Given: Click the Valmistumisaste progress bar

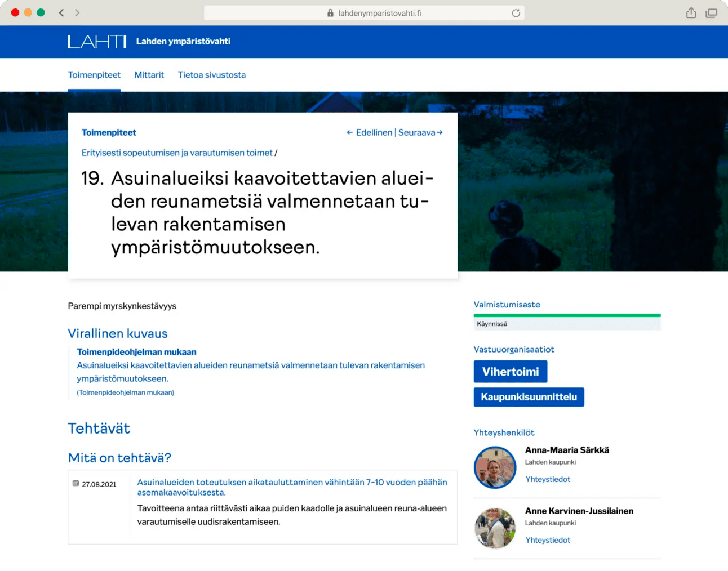Looking at the screenshot, I should point(567,315).
